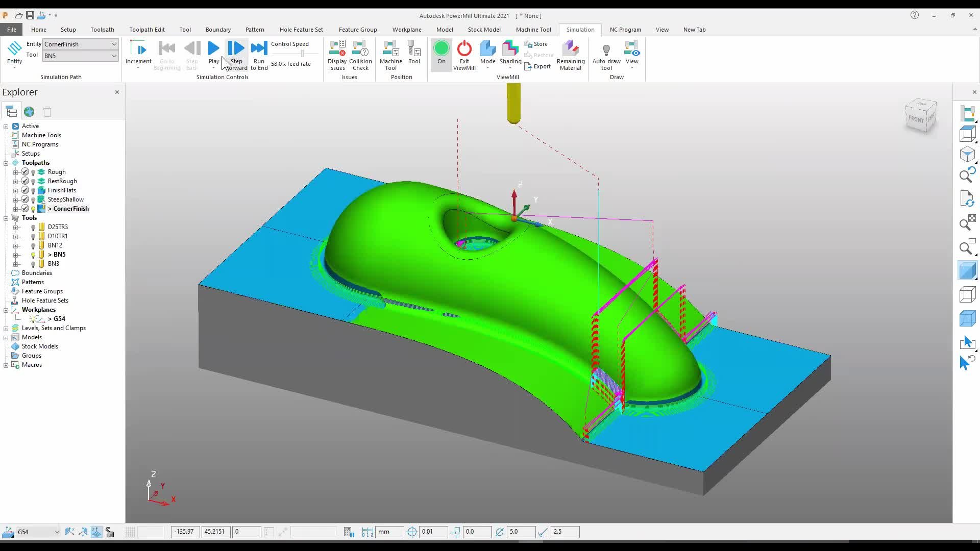The image size is (980, 551).
Task: Expand the Rough toolpath entry
Action: [x=16, y=172]
